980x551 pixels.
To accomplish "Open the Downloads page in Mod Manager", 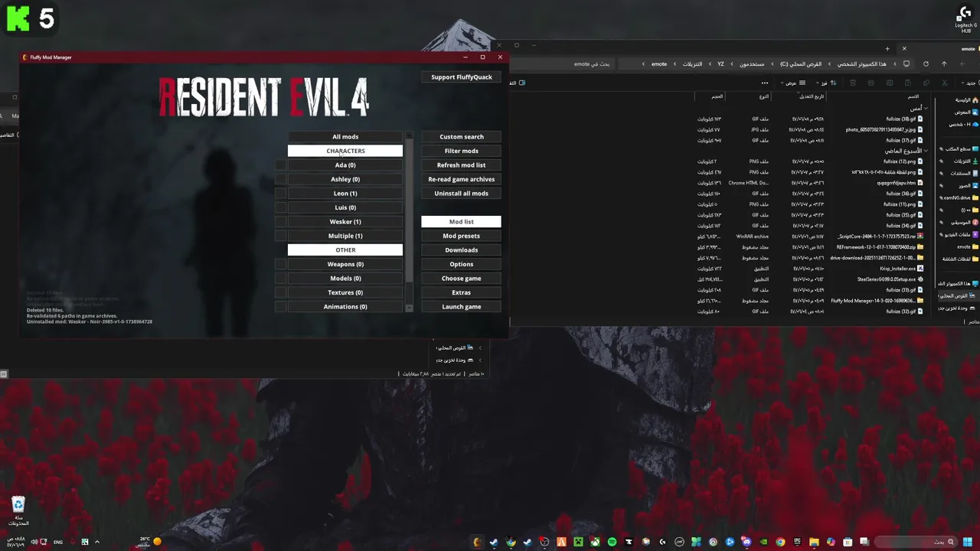I will (461, 250).
